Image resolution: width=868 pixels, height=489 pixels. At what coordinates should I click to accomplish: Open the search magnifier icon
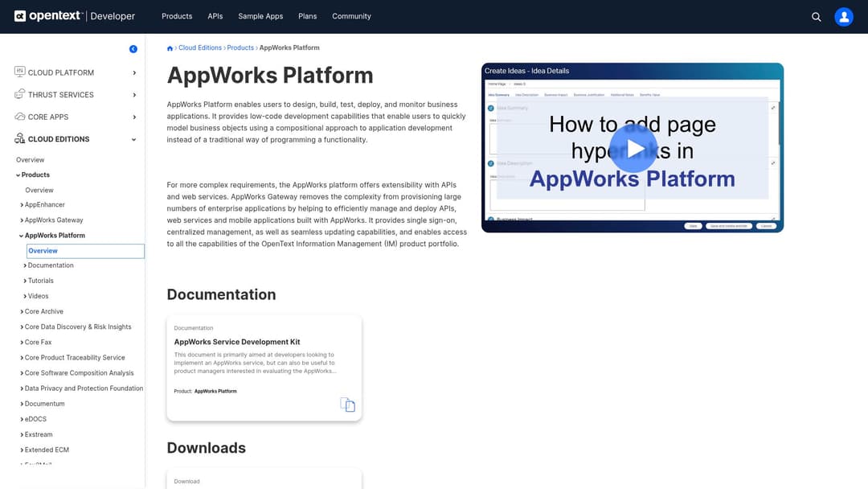(x=816, y=17)
